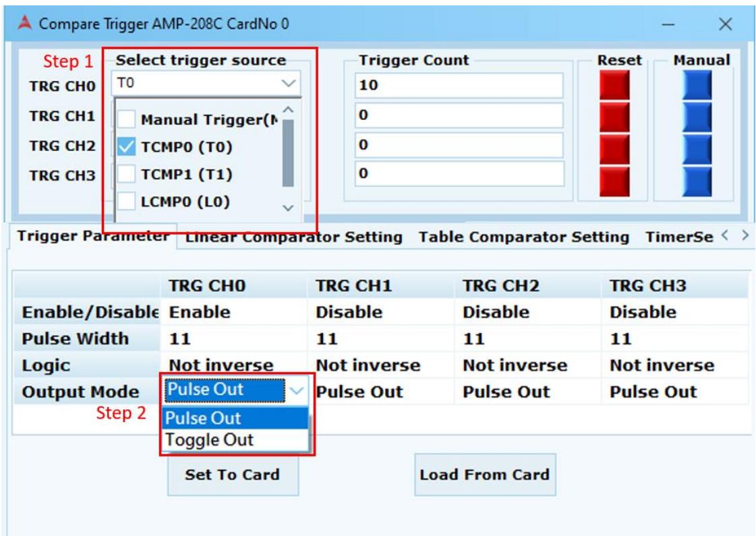Click the red Reset button for TRG CH0

pos(614,86)
